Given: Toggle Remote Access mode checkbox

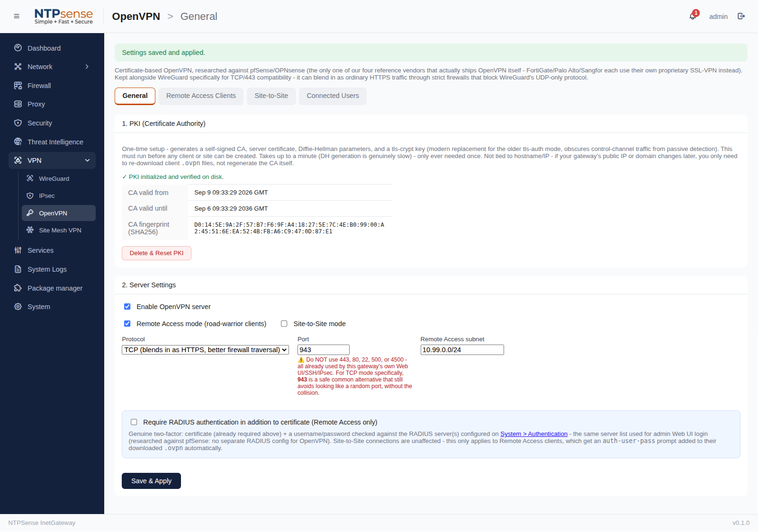Looking at the screenshot, I should [127, 324].
